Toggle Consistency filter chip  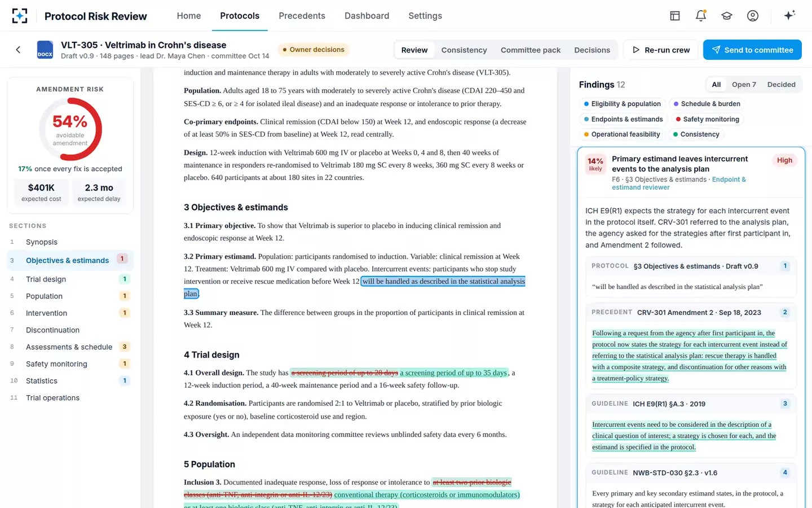pyautogui.click(x=696, y=134)
